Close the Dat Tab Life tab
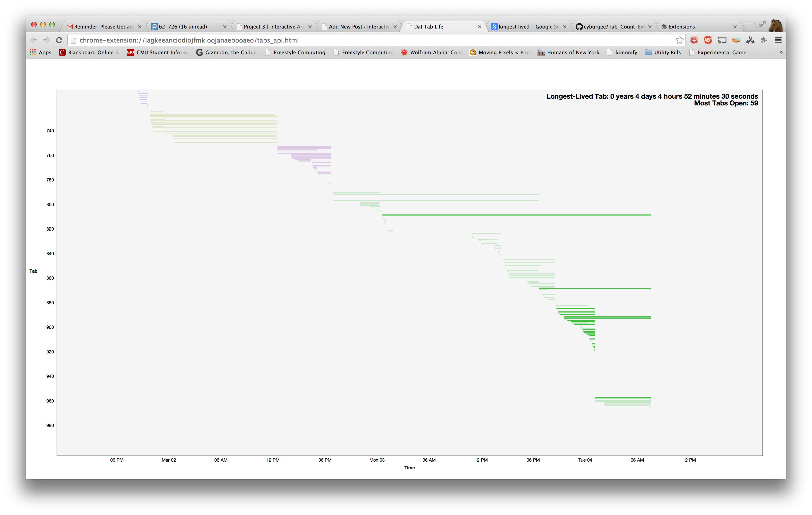 (480, 27)
